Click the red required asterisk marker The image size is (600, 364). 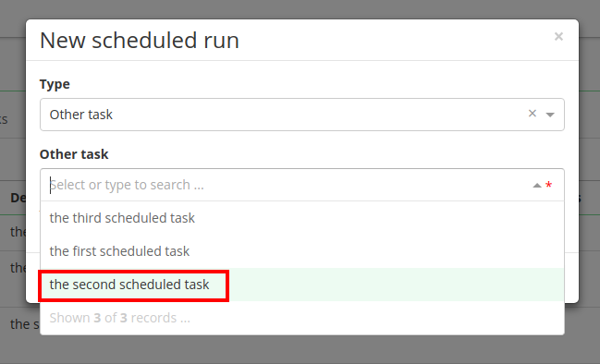549,186
